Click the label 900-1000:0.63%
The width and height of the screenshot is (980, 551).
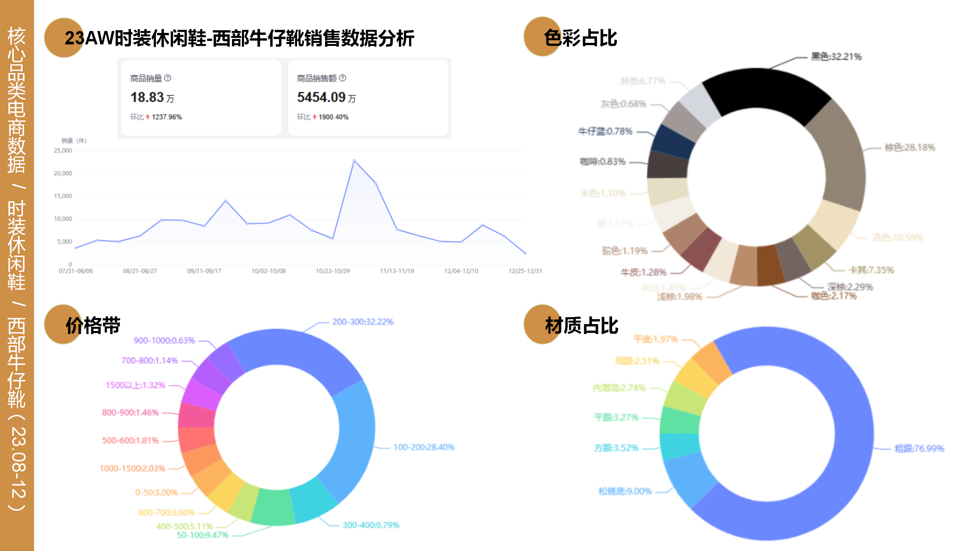pyautogui.click(x=164, y=341)
